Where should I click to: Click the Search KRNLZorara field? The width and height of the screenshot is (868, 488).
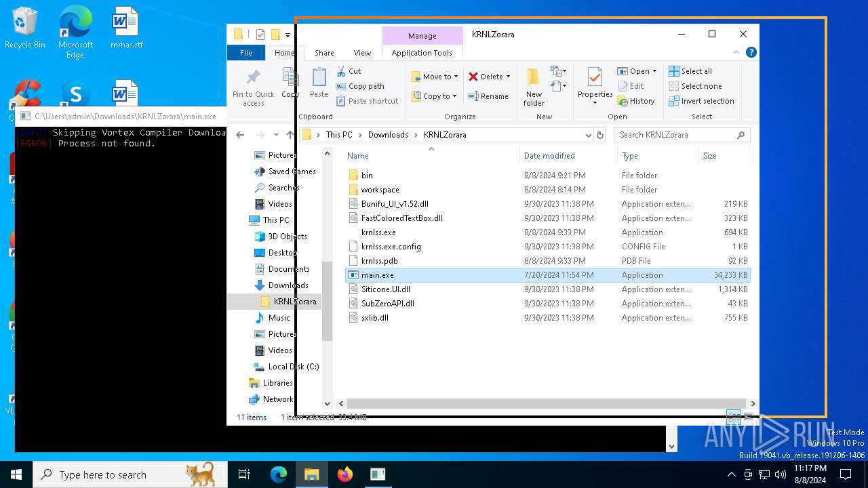tap(682, 135)
